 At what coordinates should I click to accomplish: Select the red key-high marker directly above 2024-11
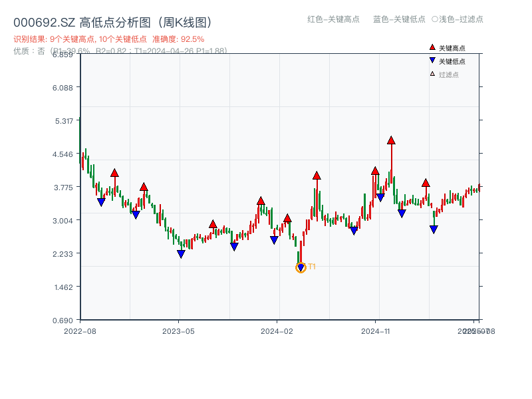click(x=375, y=171)
